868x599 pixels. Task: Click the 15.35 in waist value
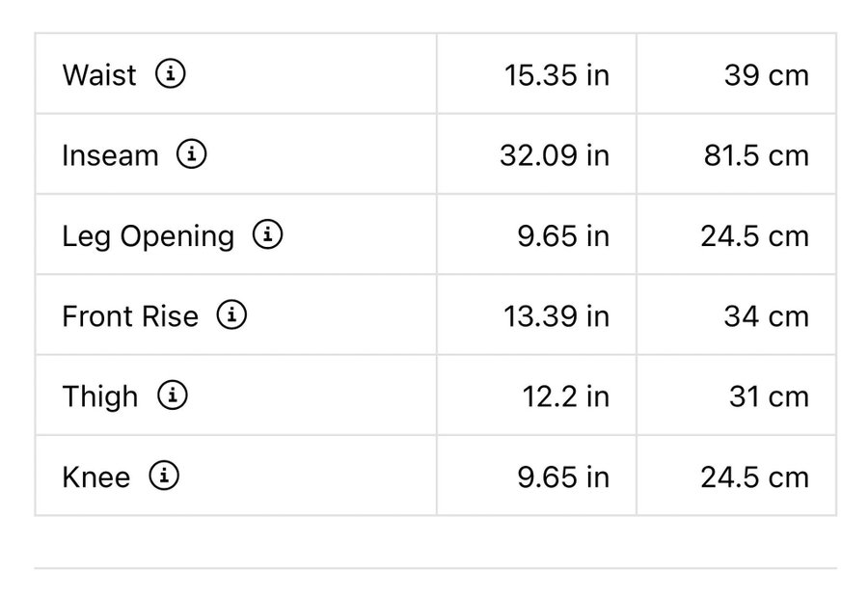point(556,75)
